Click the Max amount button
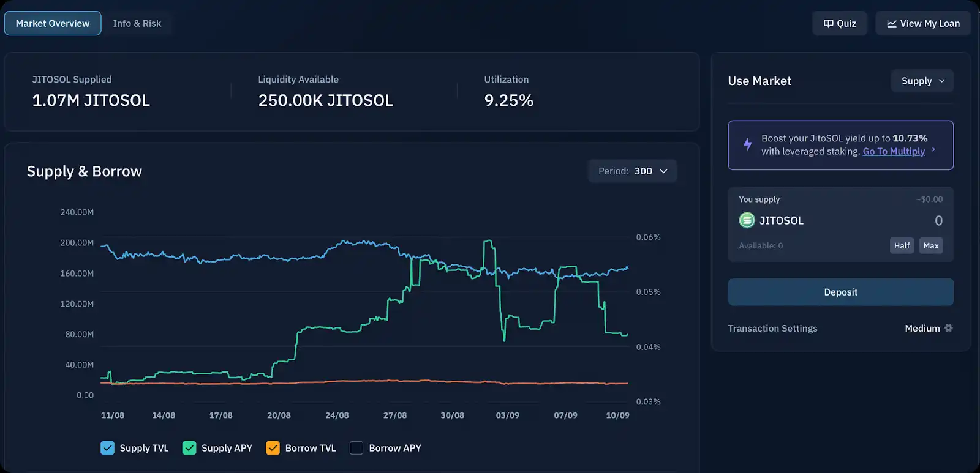980x473 pixels. pyautogui.click(x=930, y=245)
